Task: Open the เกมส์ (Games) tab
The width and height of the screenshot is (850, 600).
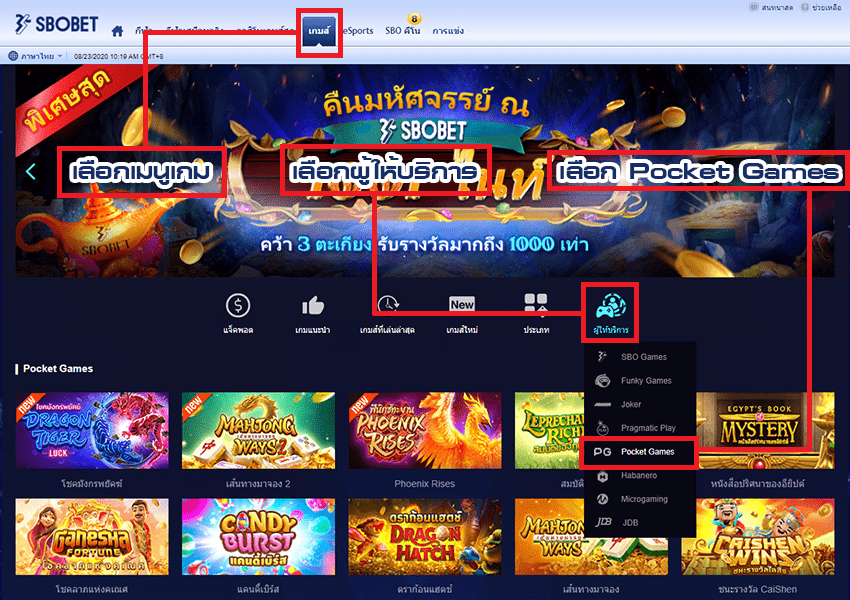Action: pos(319,31)
